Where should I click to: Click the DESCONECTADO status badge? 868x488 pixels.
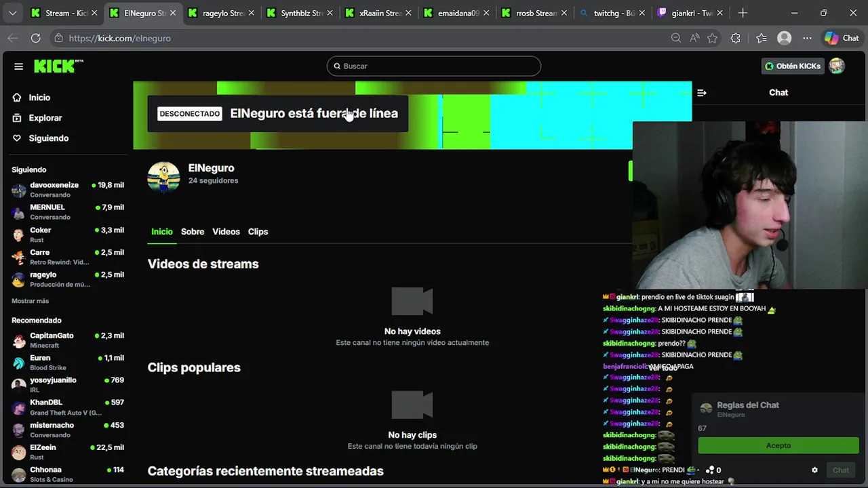click(189, 114)
